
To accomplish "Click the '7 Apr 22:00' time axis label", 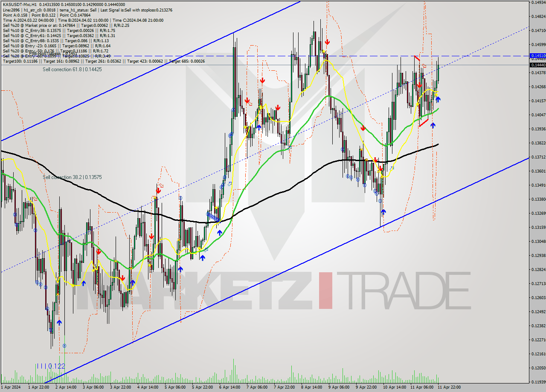I will pyautogui.click(x=285, y=387).
